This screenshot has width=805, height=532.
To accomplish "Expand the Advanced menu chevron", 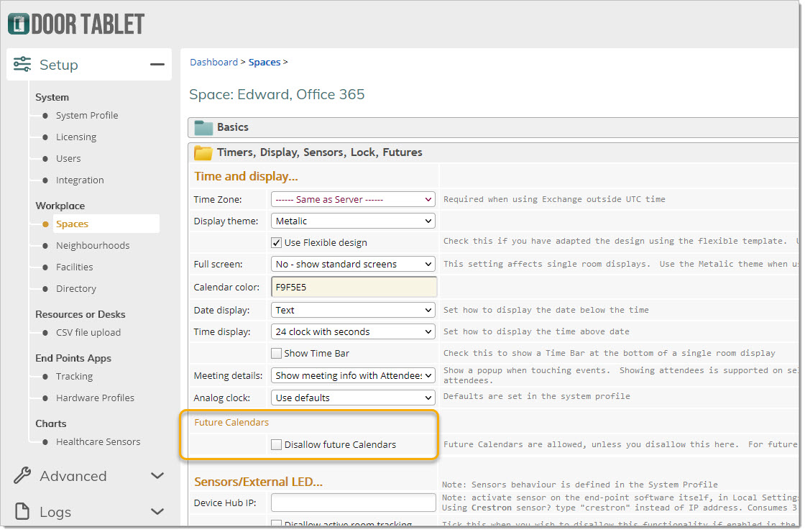I will pos(157,476).
